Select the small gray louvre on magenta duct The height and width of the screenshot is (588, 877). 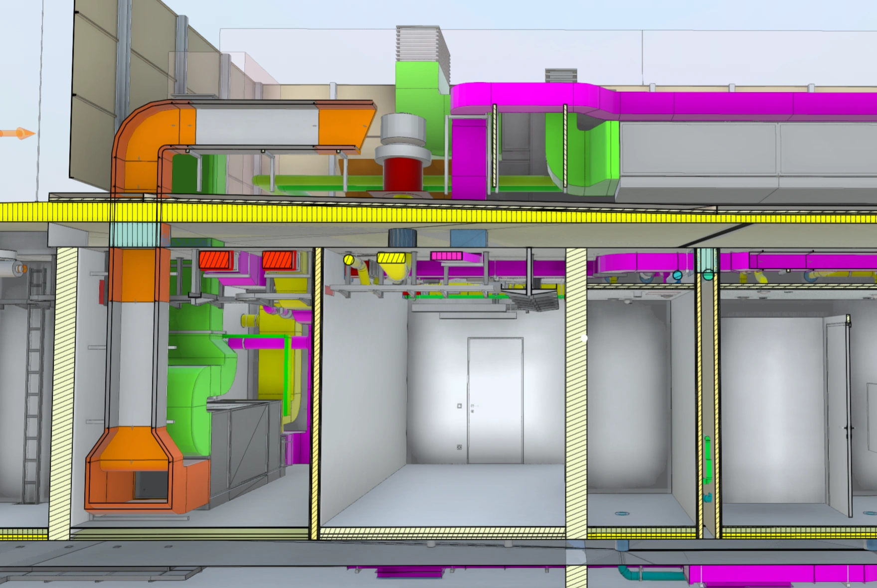[x=561, y=75]
